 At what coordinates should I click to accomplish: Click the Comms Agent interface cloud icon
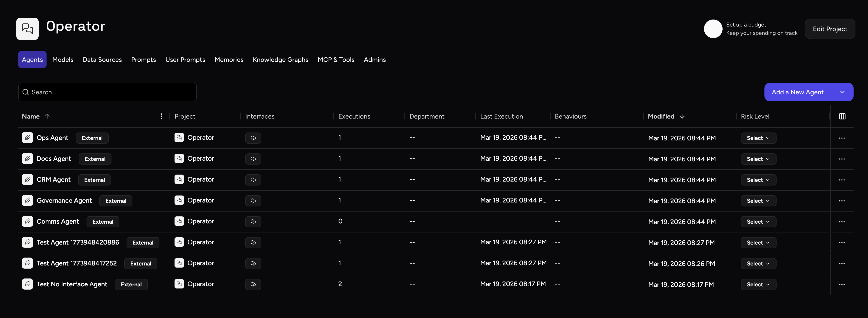[x=253, y=222]
